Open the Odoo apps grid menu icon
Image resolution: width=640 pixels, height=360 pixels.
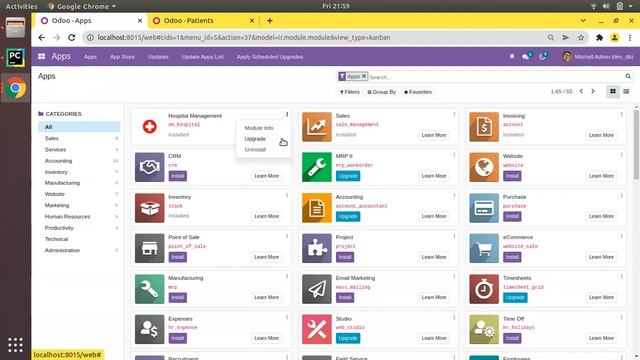[42, 56]
